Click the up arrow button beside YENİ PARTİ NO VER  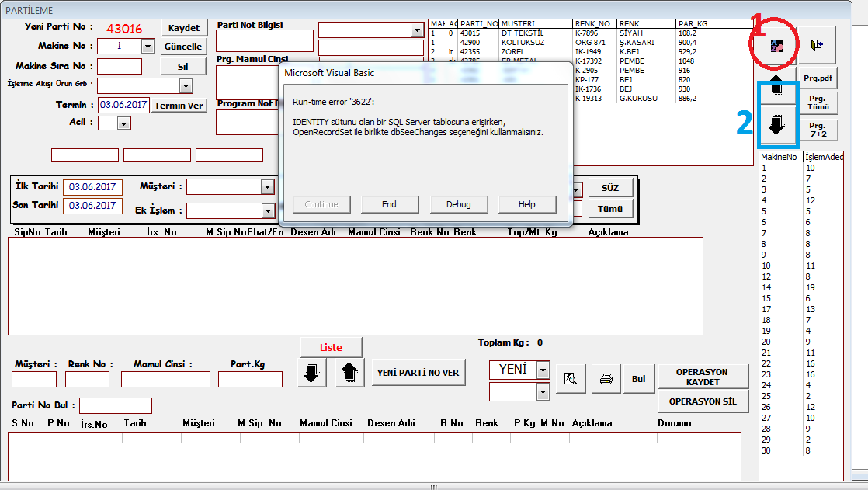(349, 373)
